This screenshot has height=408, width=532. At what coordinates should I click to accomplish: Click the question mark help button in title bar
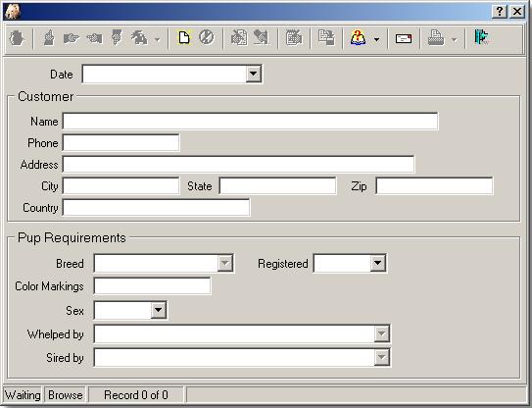point(499,12)
